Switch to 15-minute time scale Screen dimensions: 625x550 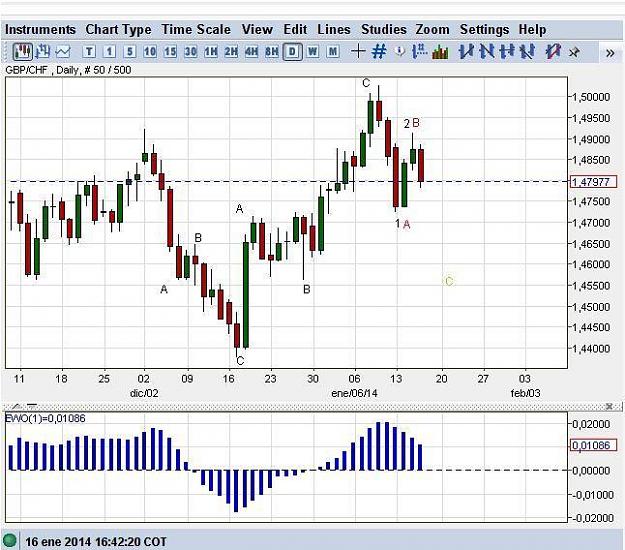click(171, 52)
